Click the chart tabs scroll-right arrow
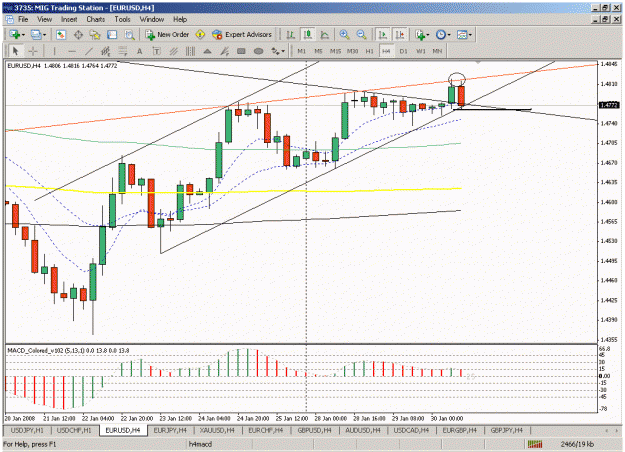This screenshot has height=452, width=625. (617, 430)
